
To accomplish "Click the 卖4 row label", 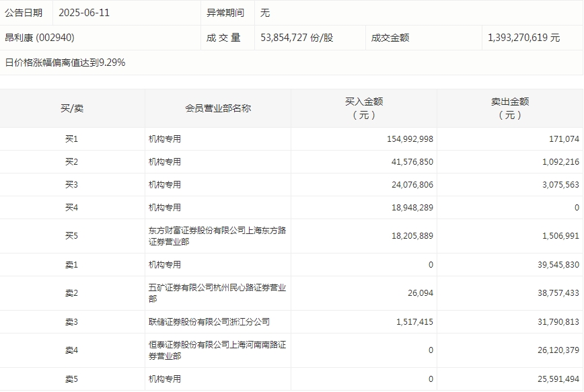I will click(x=72, y=350).
